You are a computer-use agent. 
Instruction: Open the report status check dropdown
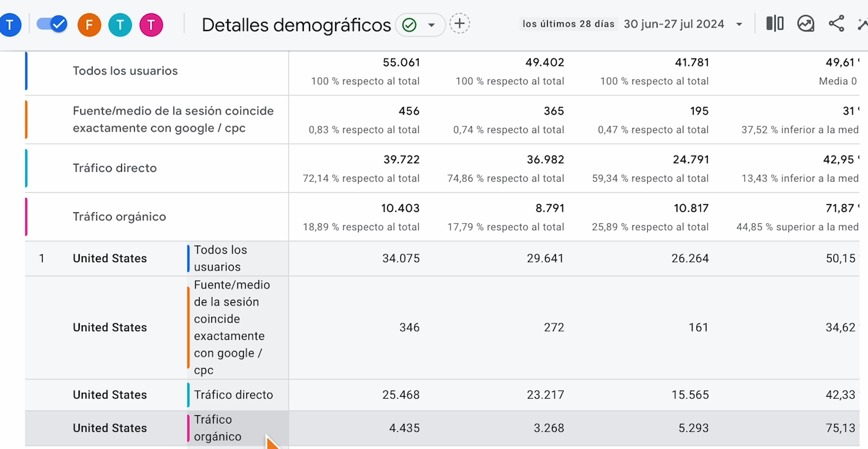pyautogui.click(x=420, y=25)
